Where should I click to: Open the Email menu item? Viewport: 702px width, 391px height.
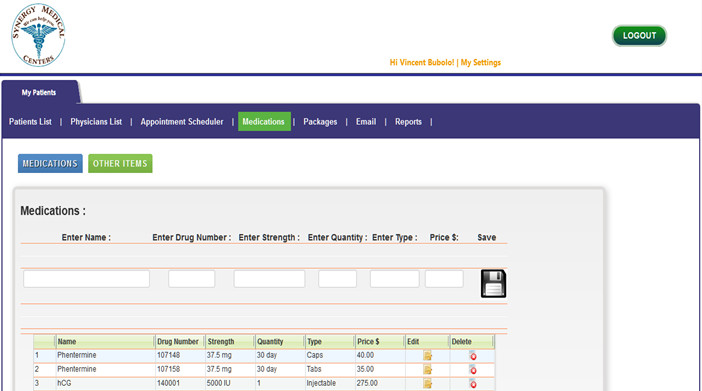[x=366, y=122]
